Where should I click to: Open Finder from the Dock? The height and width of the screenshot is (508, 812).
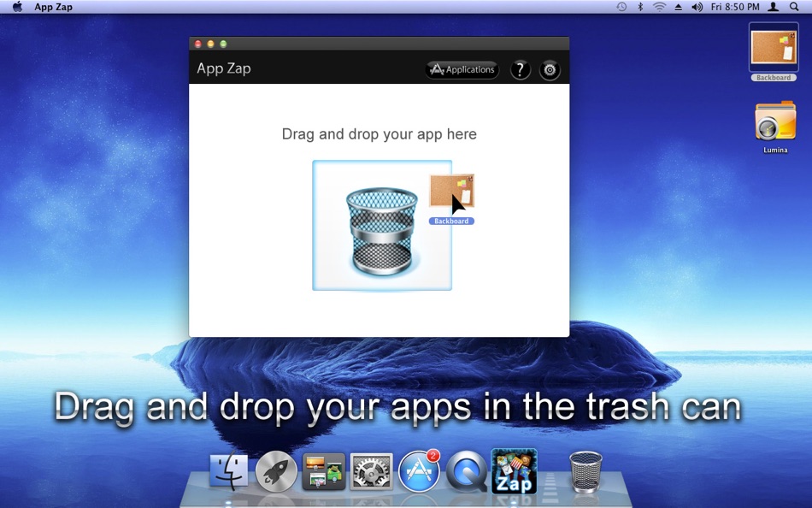228,471
